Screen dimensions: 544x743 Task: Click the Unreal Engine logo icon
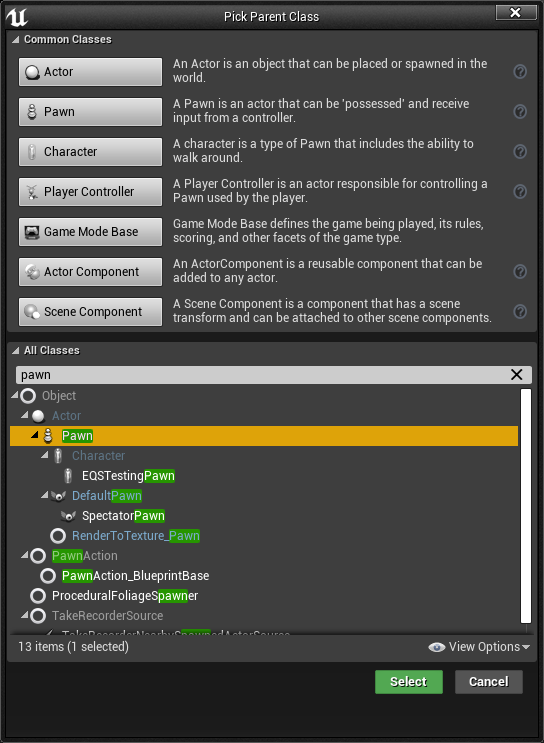coord(17,17)
